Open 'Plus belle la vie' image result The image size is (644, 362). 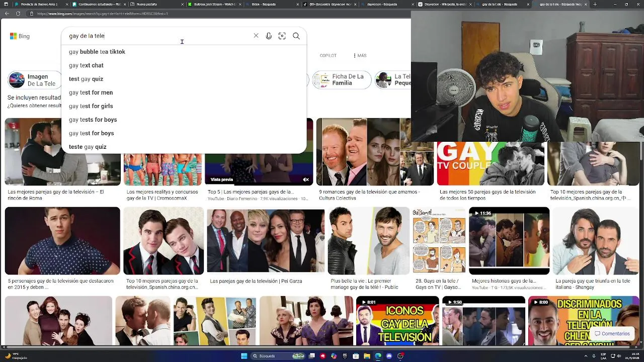pos(369,240)
